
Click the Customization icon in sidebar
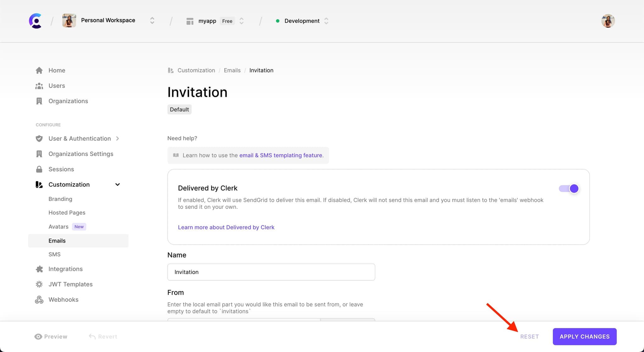[x=39, y=184]
